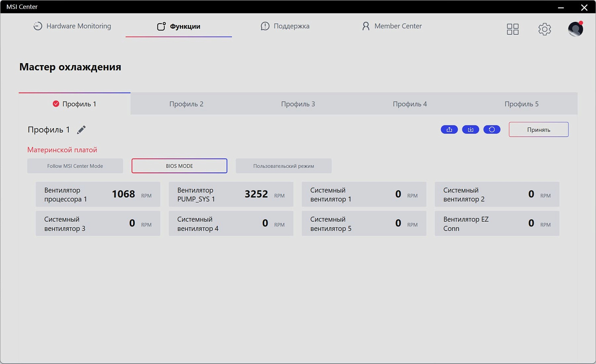
Task: Click the Функции tab icon
Action: tap(161, 26)
